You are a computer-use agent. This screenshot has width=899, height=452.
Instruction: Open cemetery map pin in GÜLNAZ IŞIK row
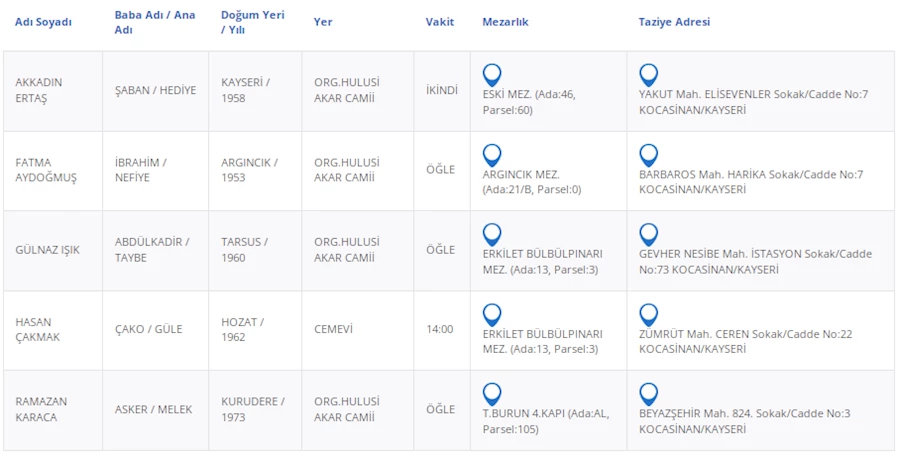[492, 234]
